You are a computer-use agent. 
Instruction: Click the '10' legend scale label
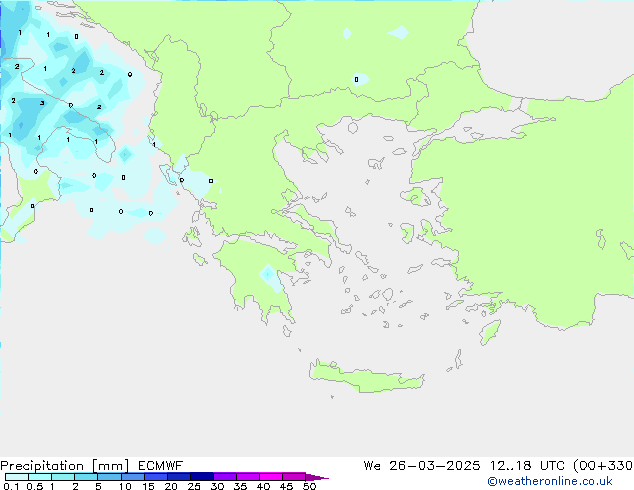pos(125,486)
